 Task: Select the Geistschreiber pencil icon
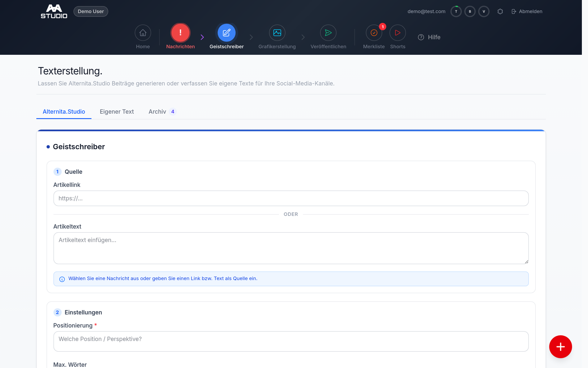pyautogui.click(x=227, y=33)
